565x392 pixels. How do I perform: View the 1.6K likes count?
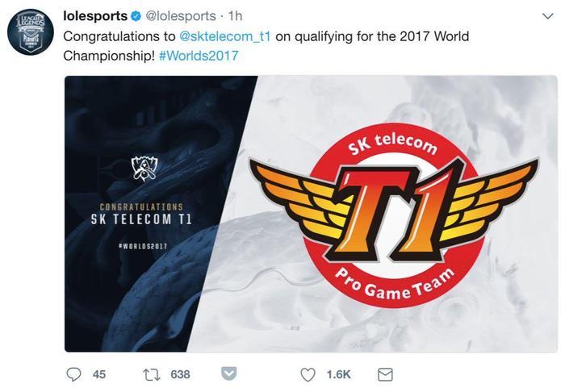point(338,375)
